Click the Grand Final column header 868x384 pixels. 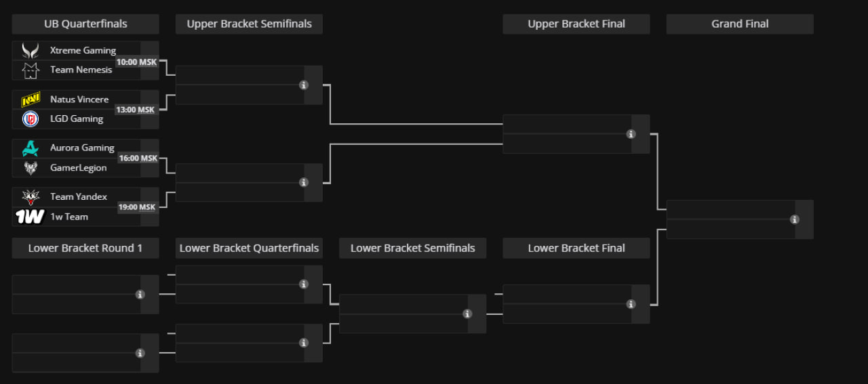[740, 24]
